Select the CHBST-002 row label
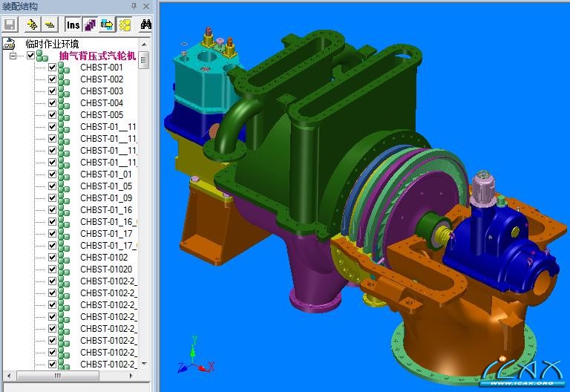Image resolution: width=570 pixels, height=392 pixels. (x=102, y=79)
